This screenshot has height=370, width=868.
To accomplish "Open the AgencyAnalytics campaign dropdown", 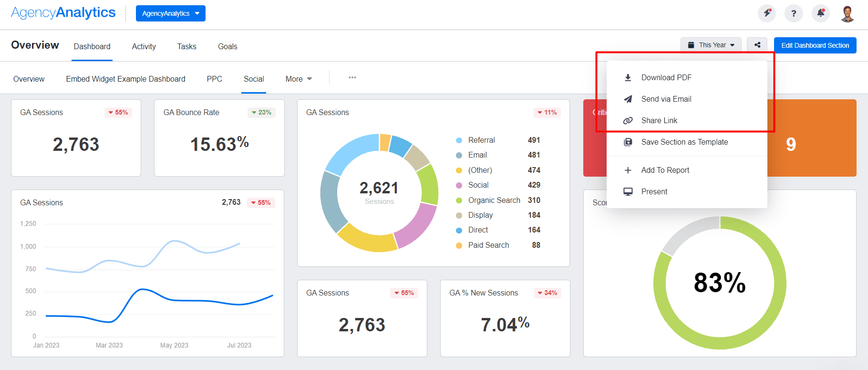I will 171,13.
